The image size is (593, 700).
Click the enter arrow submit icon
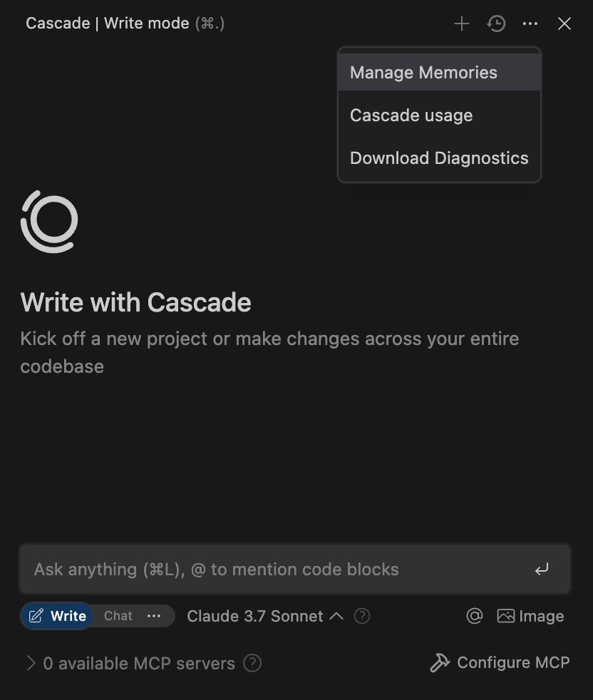tap(542, 570)
